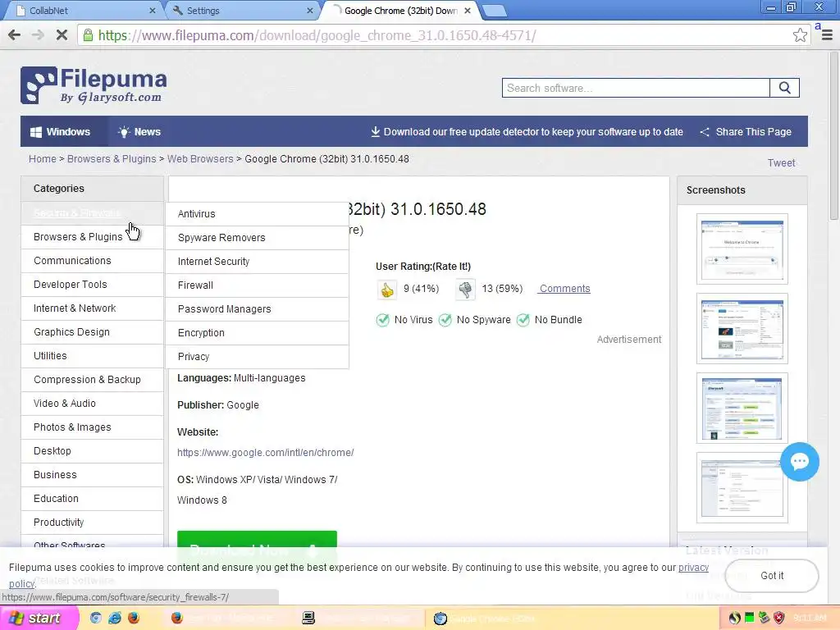Open the blue chat bubble icon
The height and width of the screenshot is (630, 840).
(799, 461)
